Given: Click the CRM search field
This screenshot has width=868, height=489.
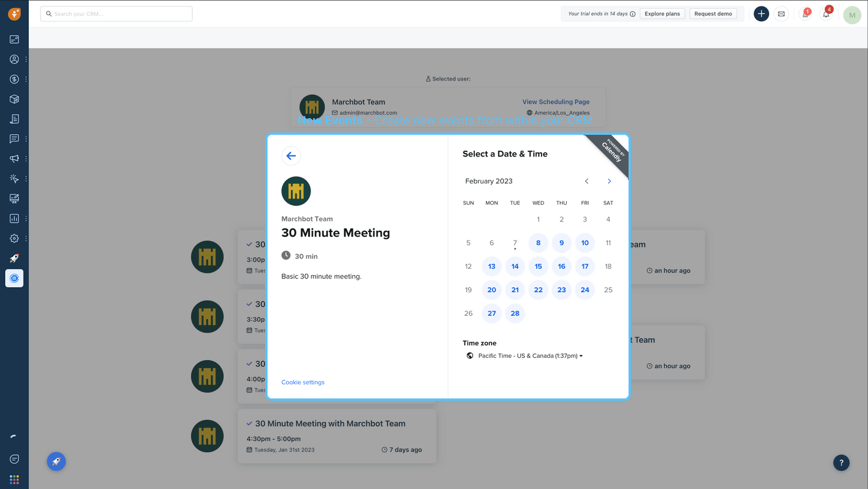Looking at the screenshot, I should click(x=115, y=13).
